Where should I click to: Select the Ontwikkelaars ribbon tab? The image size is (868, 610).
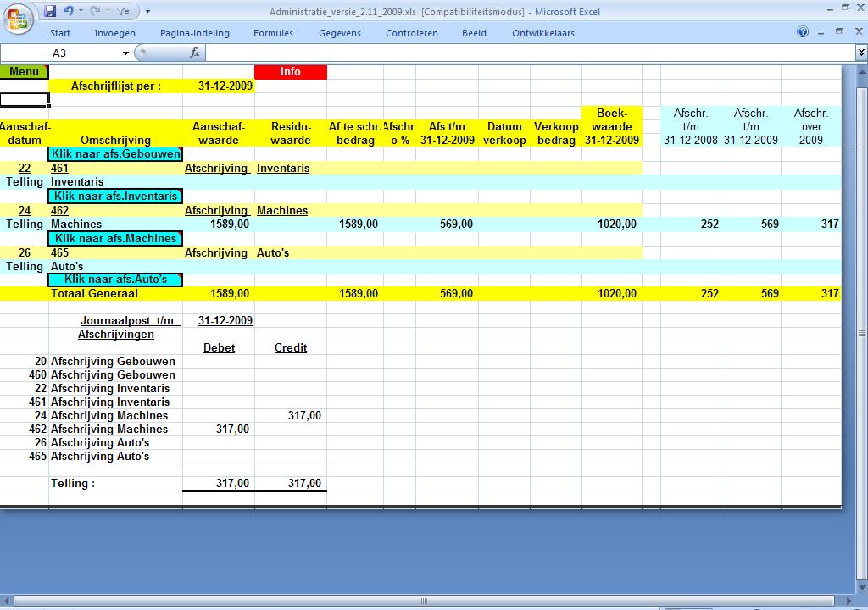click(x=542, y=33)
